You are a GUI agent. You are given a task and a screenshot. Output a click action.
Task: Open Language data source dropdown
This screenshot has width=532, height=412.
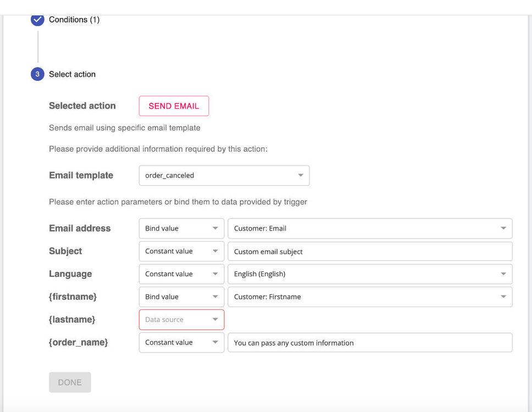(x=181, y=274)
